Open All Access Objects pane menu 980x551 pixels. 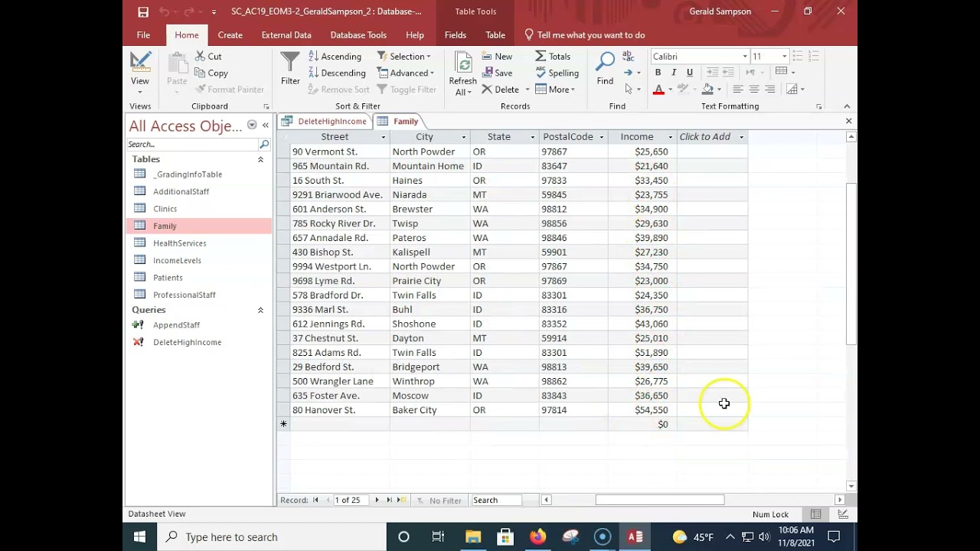tap(252, 126)
